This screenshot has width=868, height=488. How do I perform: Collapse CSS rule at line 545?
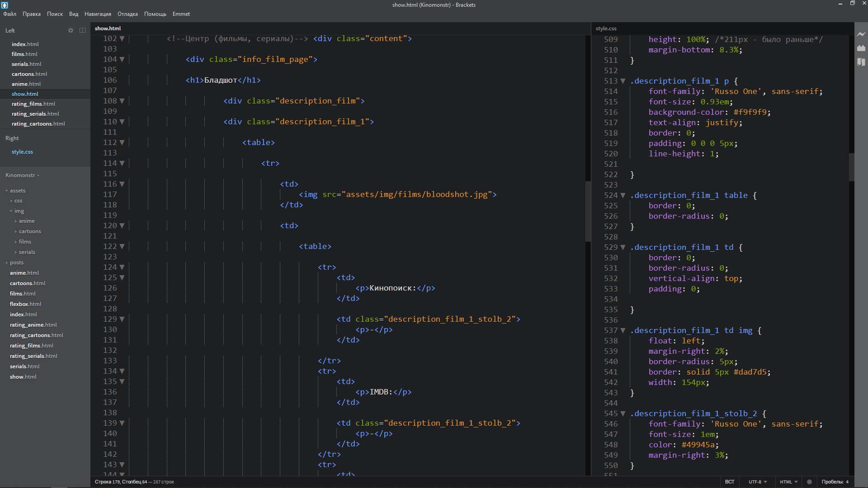tap(623, 414)
